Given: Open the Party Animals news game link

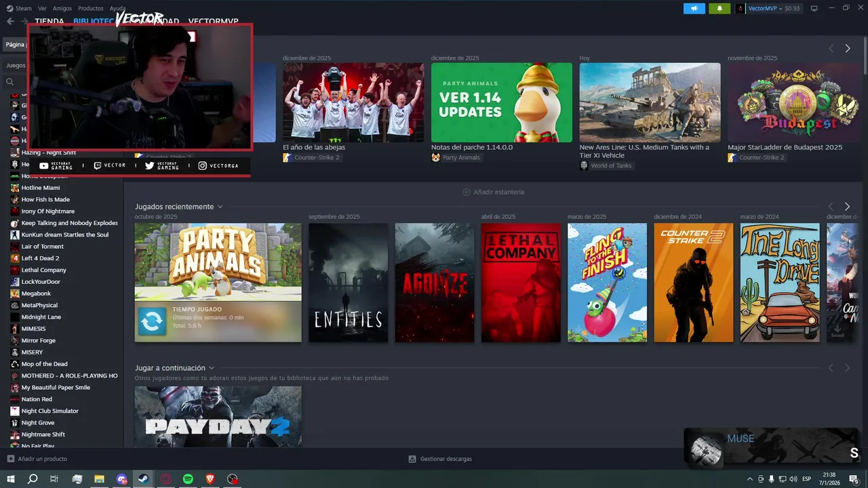Looking at the screenshot, I should 456,157.
